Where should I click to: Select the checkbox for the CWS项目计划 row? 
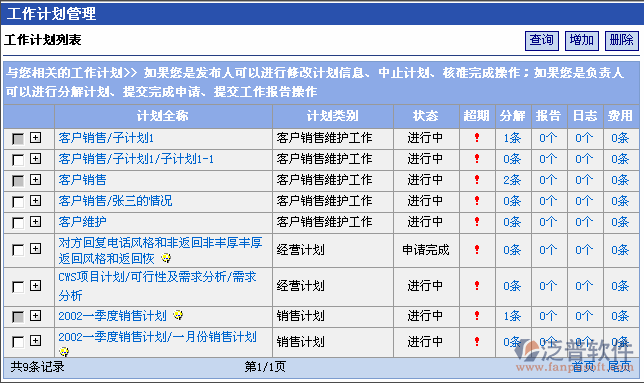(18, 287)
